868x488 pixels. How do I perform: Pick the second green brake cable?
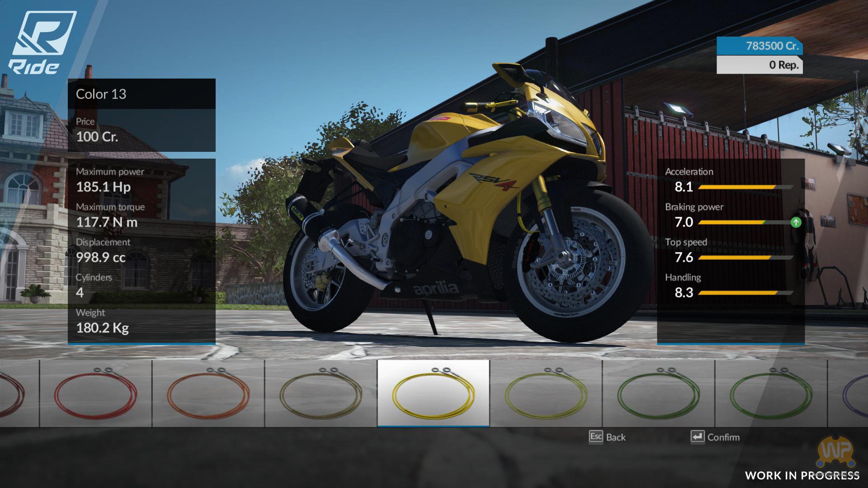(x=771, y=393)
